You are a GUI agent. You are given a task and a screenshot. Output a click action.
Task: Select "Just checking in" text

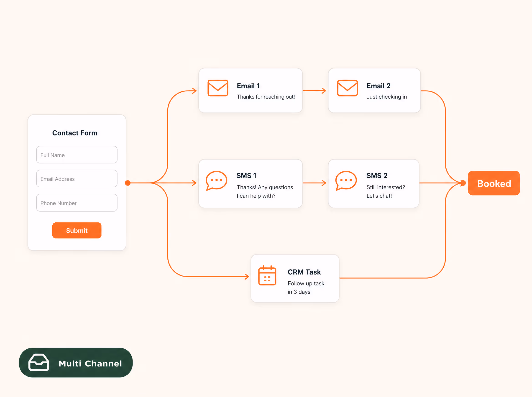[386, 97]
